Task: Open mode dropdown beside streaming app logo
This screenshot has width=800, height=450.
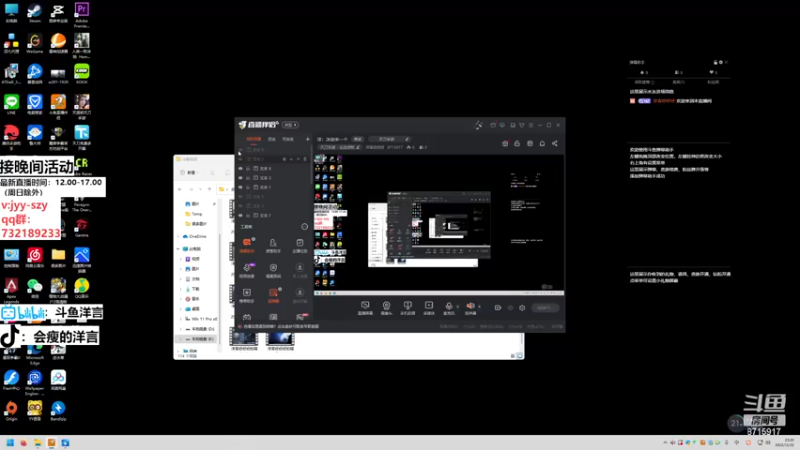Action: (x=290, y=125)
